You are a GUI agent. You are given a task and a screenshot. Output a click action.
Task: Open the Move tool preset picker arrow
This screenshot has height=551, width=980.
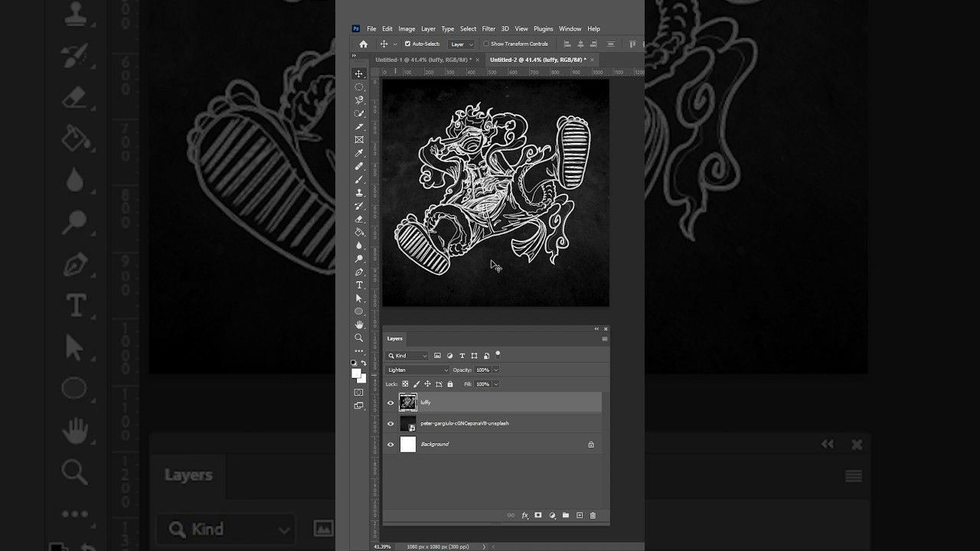click(x=395, y=44)
